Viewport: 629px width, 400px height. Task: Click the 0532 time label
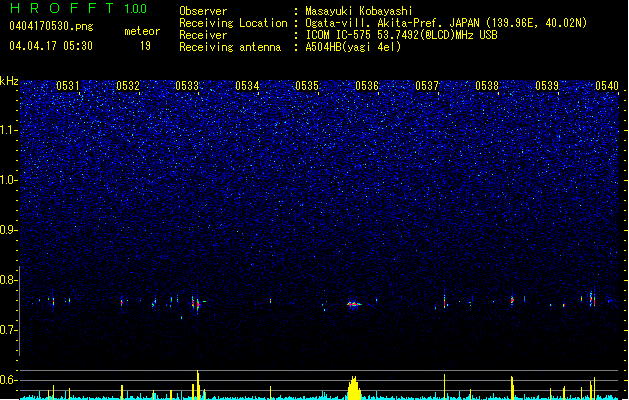click(128, 86)
